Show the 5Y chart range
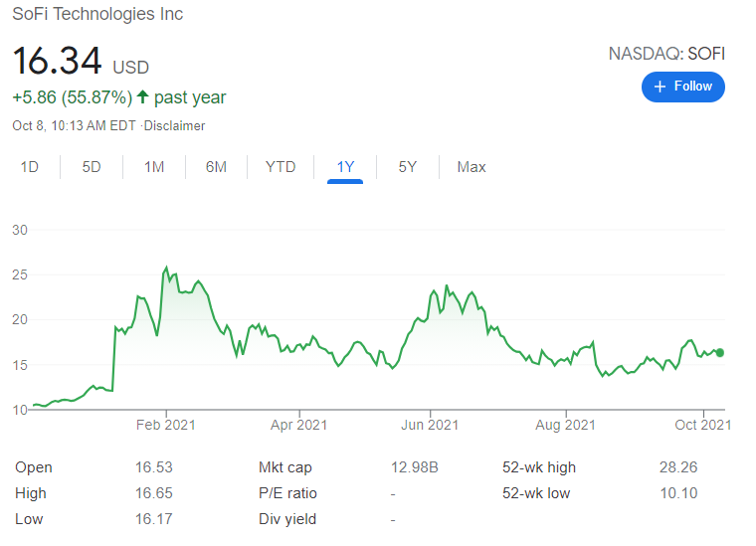 408,167
